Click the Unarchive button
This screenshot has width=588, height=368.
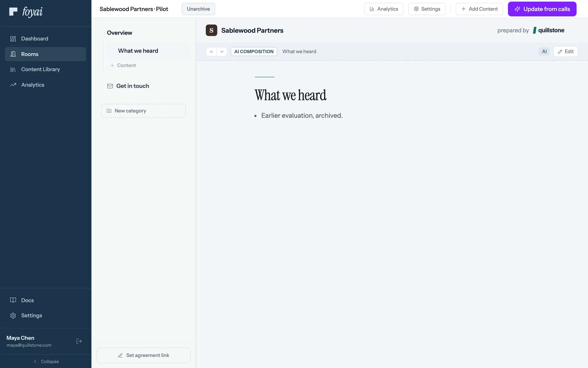coord(198,9)
